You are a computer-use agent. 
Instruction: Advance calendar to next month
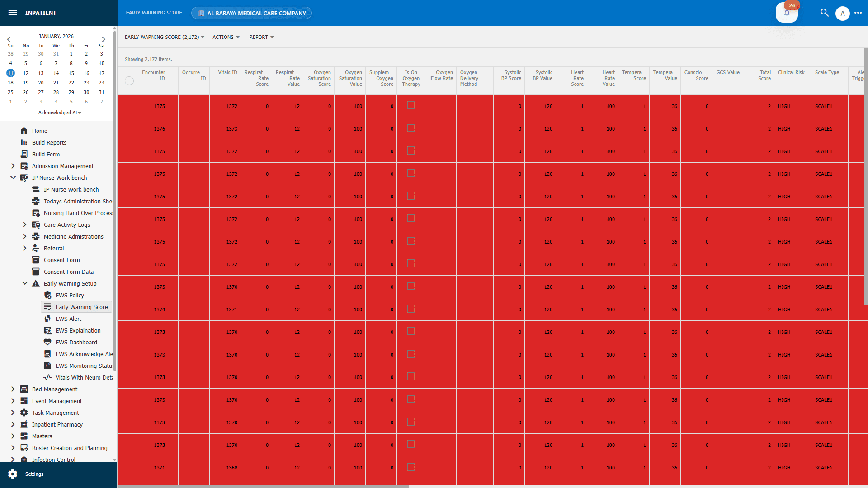click(x=103, y=39)
